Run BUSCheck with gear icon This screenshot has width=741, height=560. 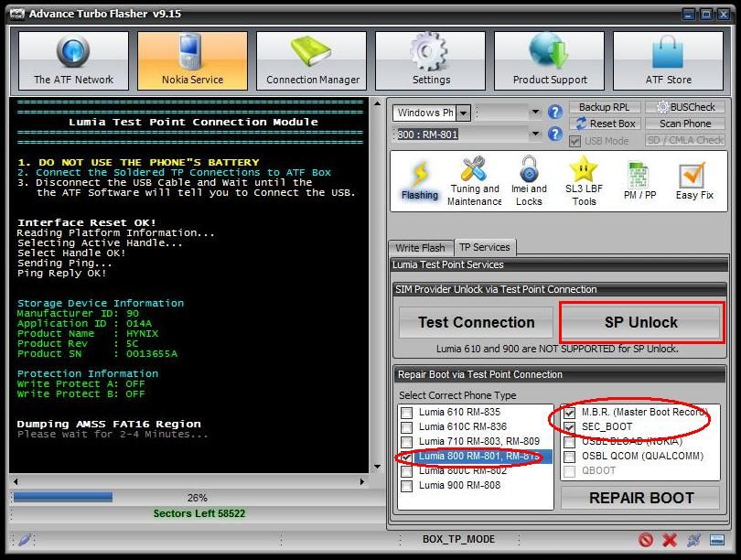685,107
